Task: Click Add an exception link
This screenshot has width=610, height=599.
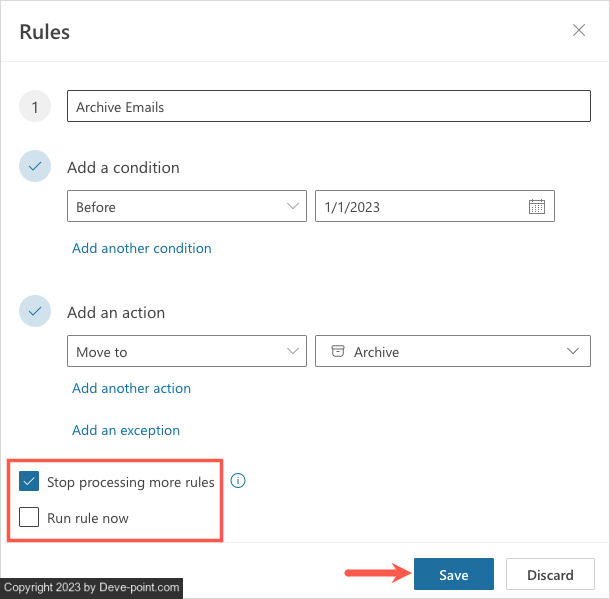Action: 126,431
